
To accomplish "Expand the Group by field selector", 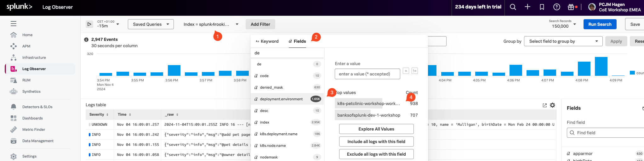I will [x=563, y=41].
